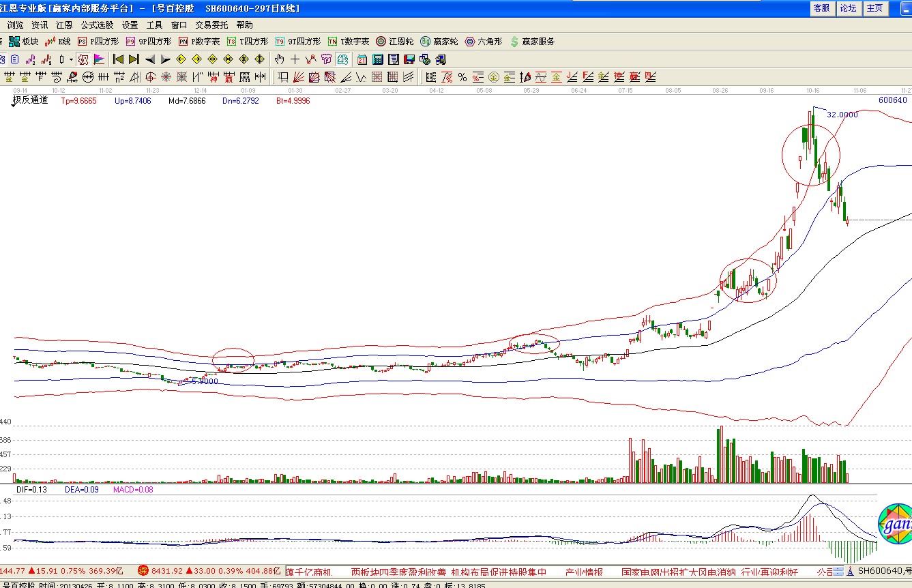This screenshot has width=912, height=588.
Task: Open the 六角形 hexagon tool
Action: (x=483, y=42)
